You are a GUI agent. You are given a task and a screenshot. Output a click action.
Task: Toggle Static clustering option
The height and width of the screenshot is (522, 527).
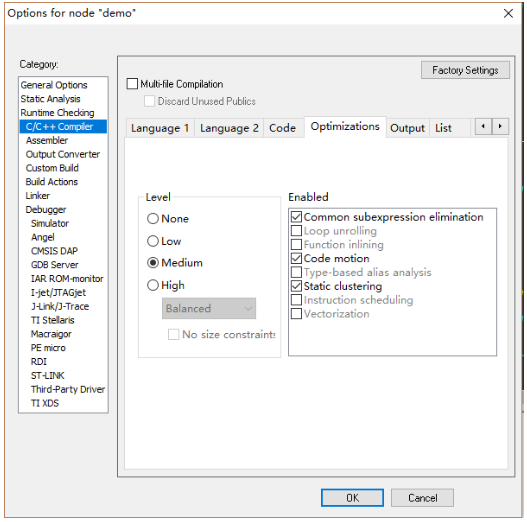point(296,286)
